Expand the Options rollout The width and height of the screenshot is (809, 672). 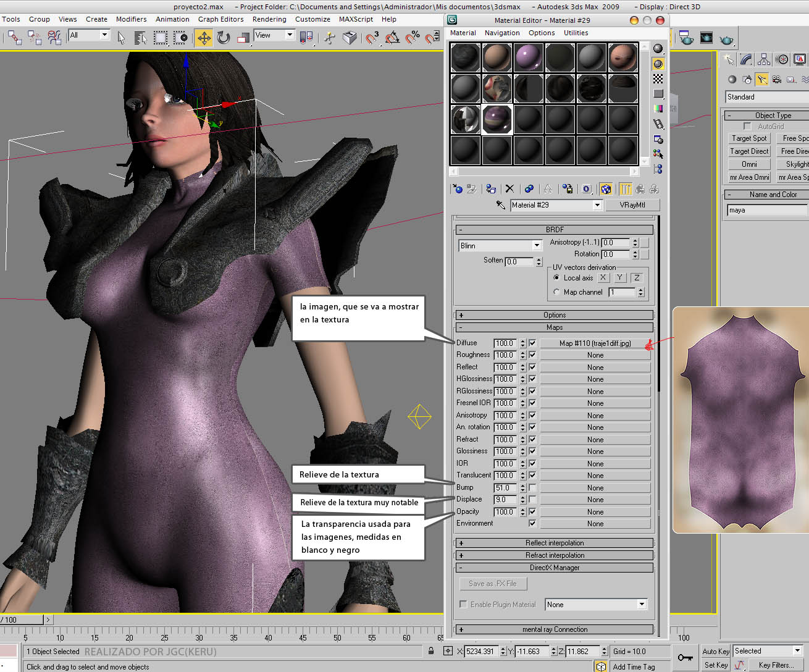click(x=554, y=315)
